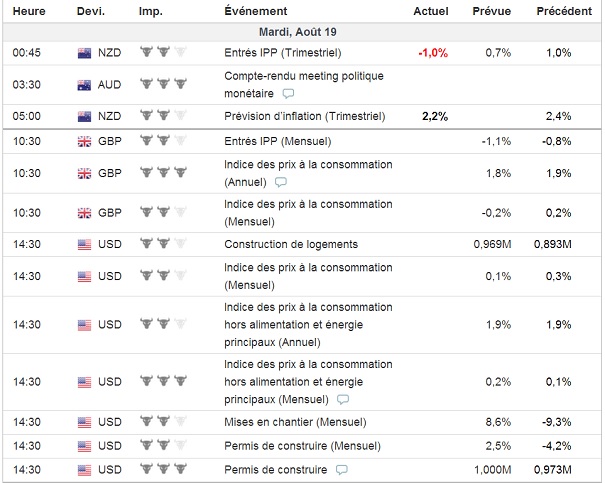This screenshot has width=605, height=483.
Task: Click the -1,0% actual value for NZD
Action: pos(432,51)
